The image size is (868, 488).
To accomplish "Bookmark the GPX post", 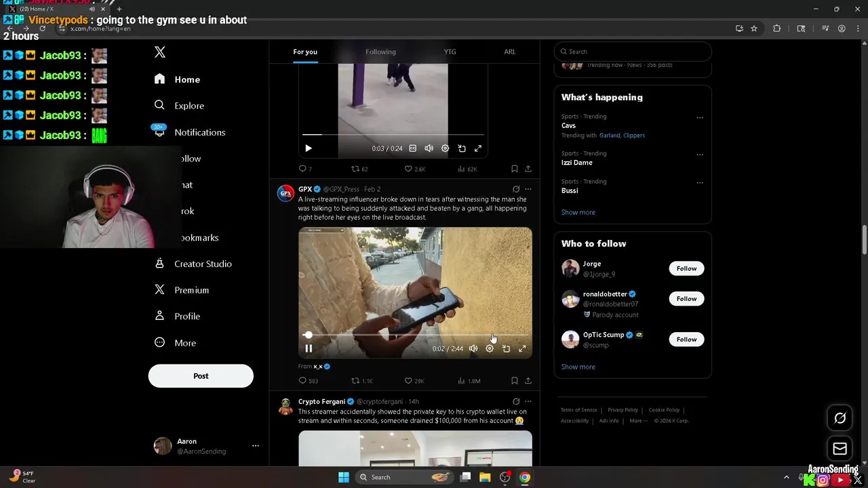I will (x=514, y=381).
